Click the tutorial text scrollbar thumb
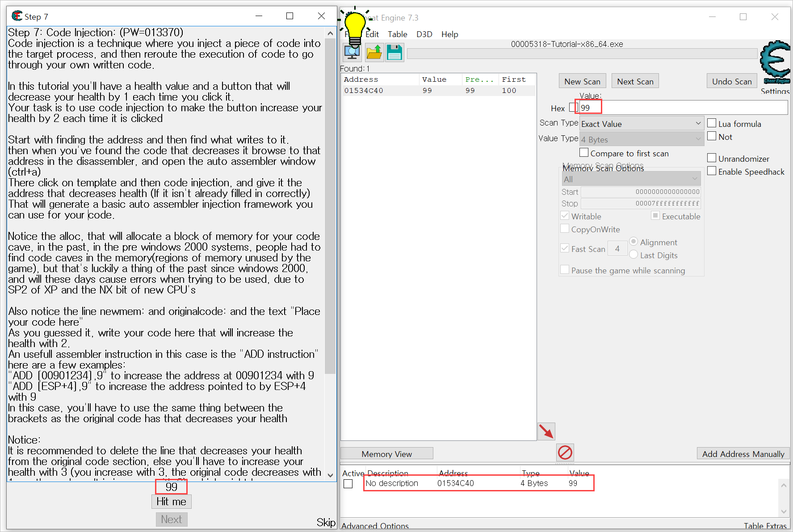Screen dimensions: 793x532 330,205
